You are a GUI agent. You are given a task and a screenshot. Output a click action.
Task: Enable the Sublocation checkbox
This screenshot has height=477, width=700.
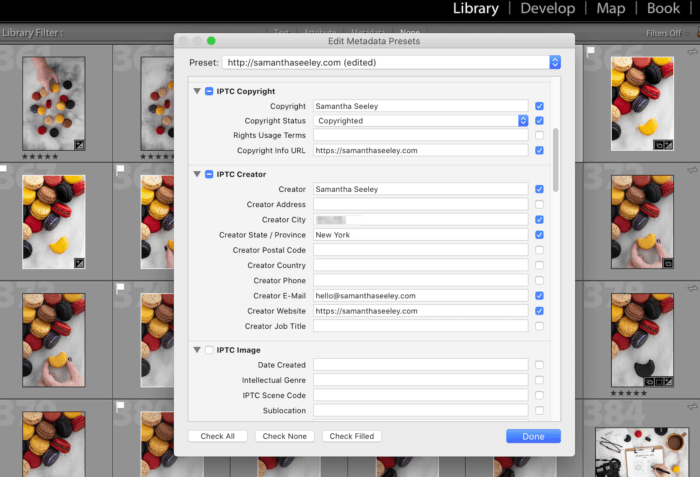(539, 410)
